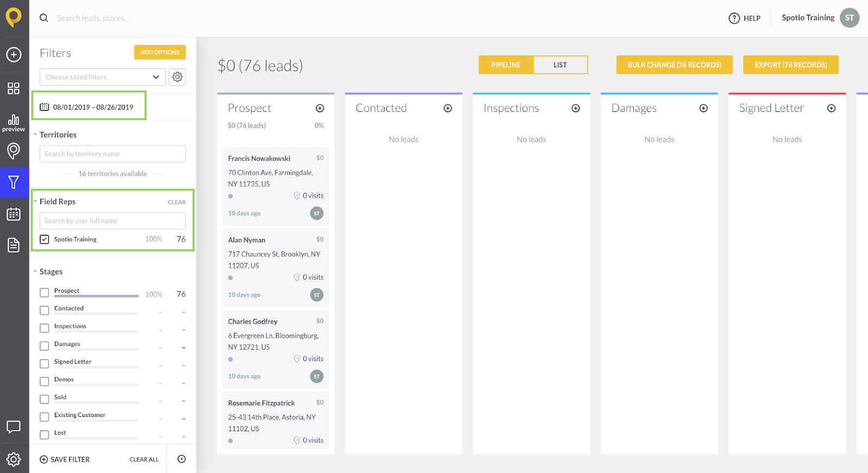
Task: Click the Export (76 Records) button
Action: [x=790, y=65]
